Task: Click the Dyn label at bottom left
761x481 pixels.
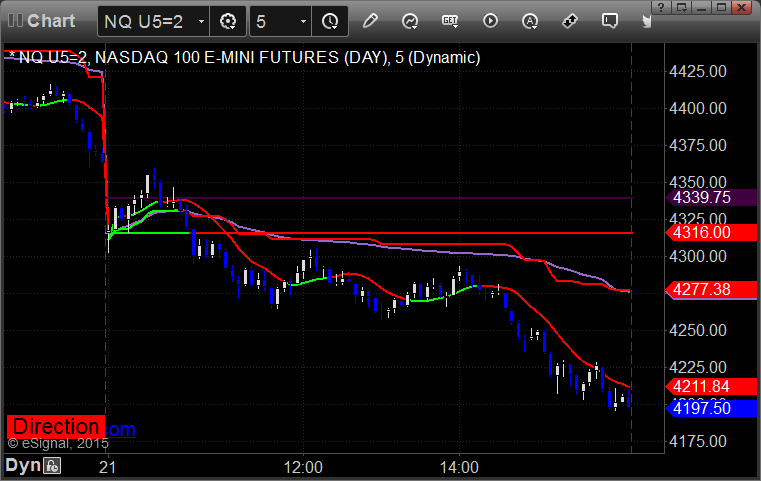Action: [23, 465]
